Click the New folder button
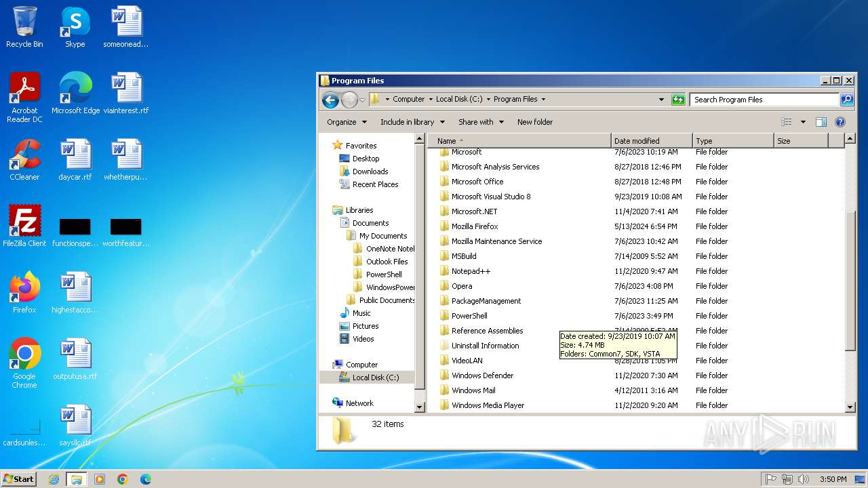Screen dimensions: 868x488 click(x=535, y=122)
